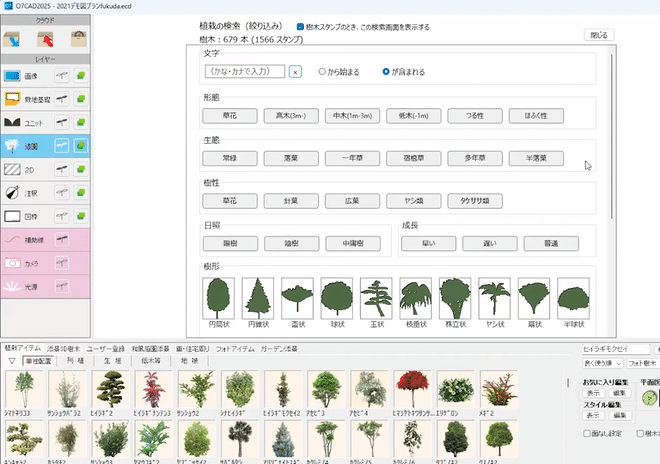660x464 pixels.
Task: Filter by 常緑 button
Action: 228,158
